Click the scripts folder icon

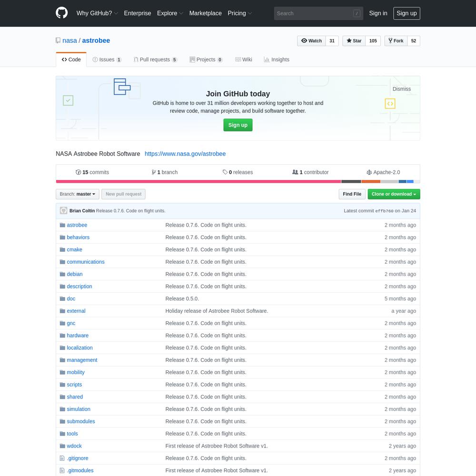pyautogui.click(x=62, y=385)
